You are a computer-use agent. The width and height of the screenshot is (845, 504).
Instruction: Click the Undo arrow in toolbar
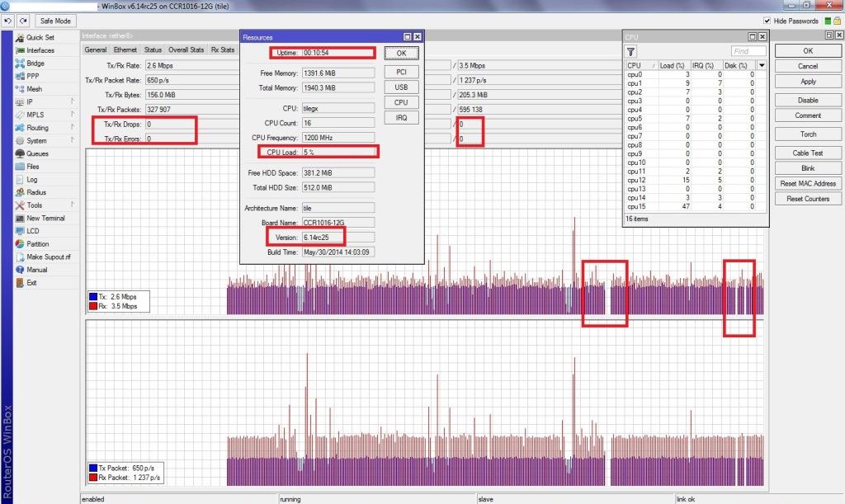click(7, 21)
